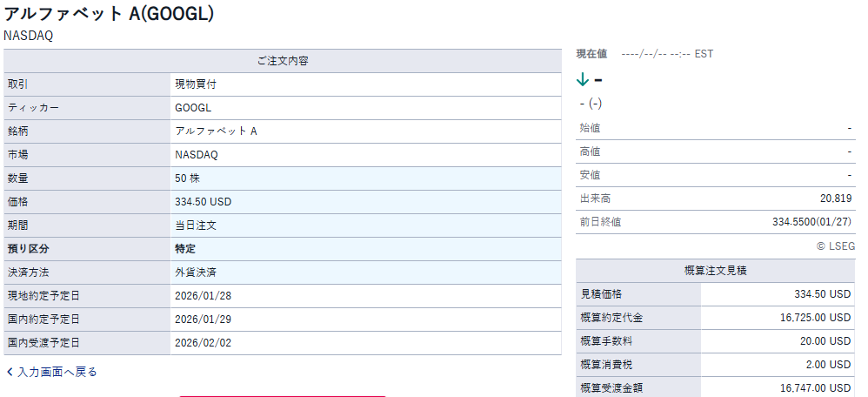868x397 pixels.
Task: Click the 出来高 volume value 20,819
Action: coord(835,198)
